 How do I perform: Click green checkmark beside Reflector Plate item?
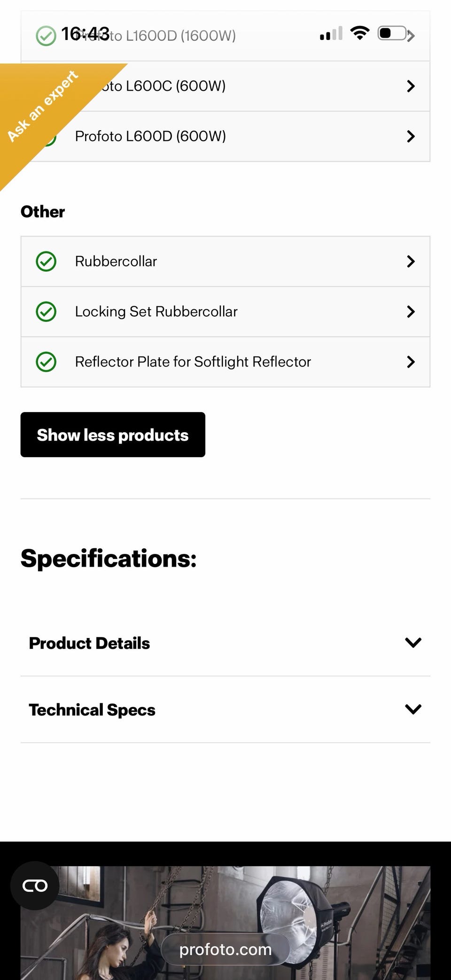pos(46,362)
